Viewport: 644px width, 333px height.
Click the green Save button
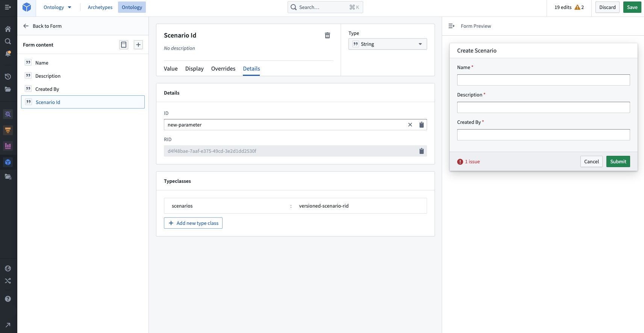pyautogui.click(x=632, y=7)
